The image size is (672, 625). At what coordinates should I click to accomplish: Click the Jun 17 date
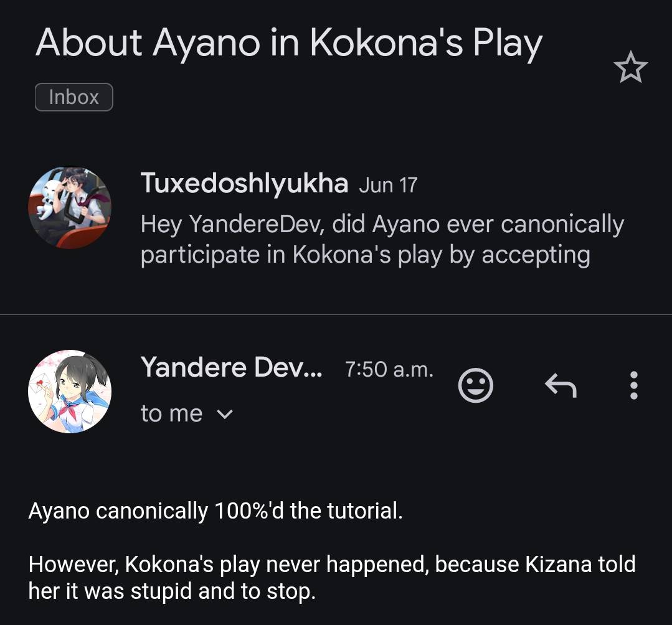[388, 185]
